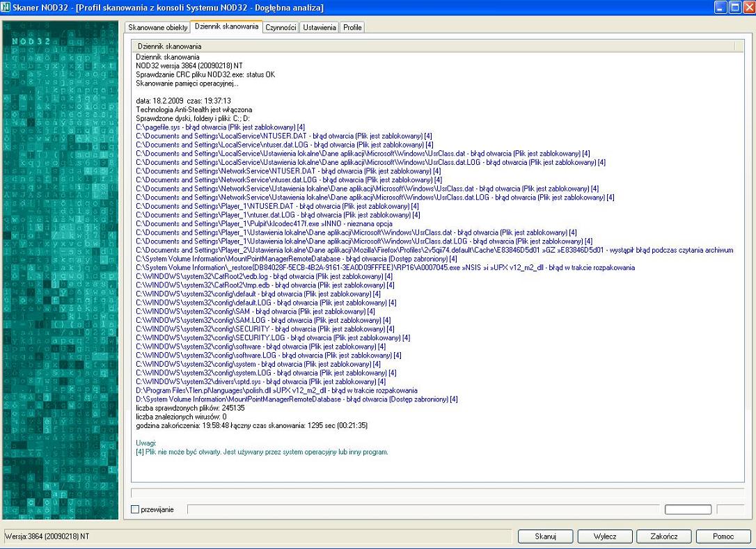The width and height of the screenshot is (756, 549).
Task: Click the "godzina zakończenia: 19:58:48" line
Action: (x=252, y=426)
